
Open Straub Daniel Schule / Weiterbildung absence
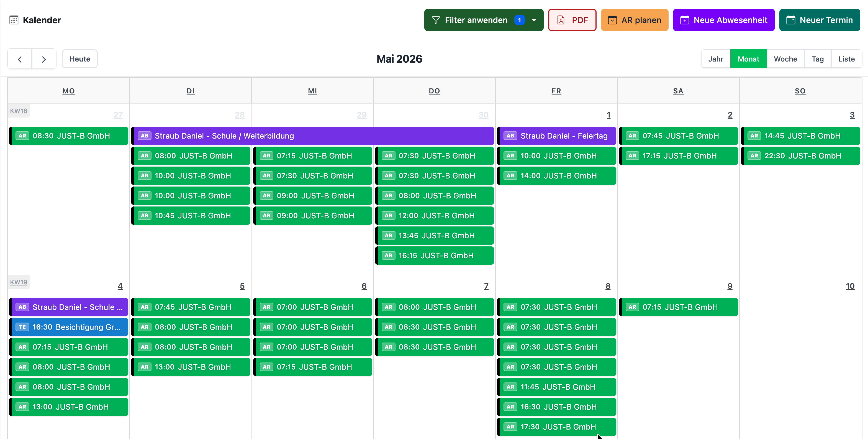[x=312, y=136]
